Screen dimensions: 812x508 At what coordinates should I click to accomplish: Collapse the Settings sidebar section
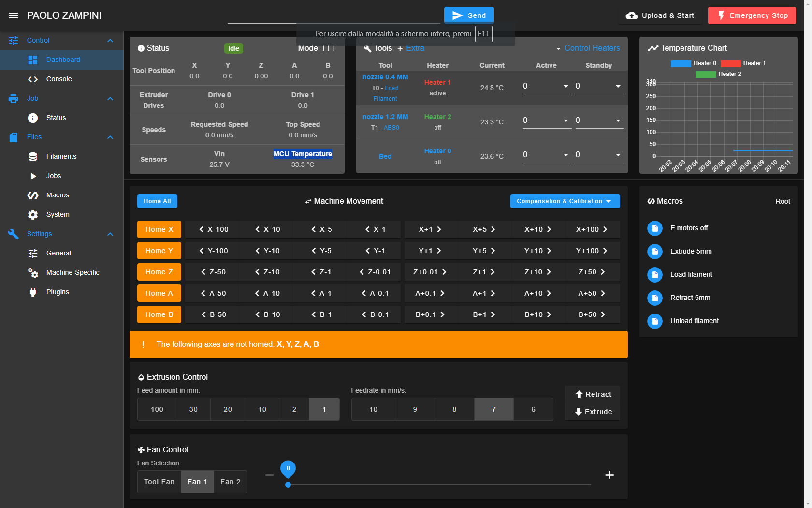click(110, 234)
